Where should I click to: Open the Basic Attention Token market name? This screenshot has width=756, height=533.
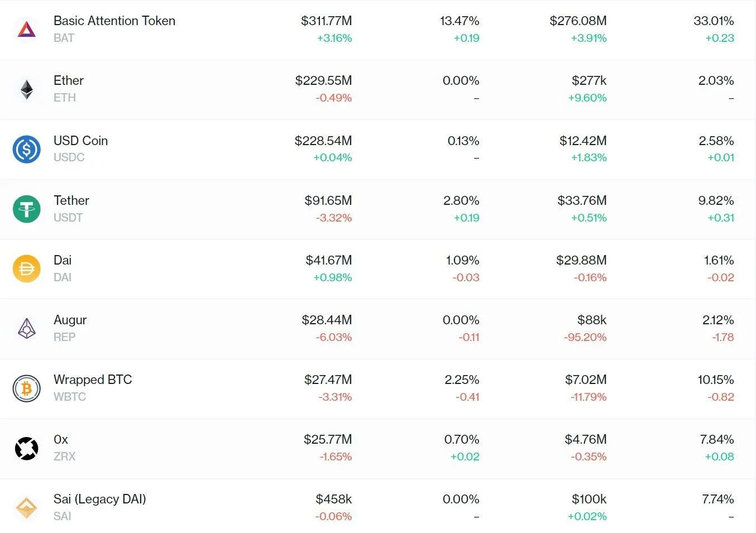click(x=114, y=21)
